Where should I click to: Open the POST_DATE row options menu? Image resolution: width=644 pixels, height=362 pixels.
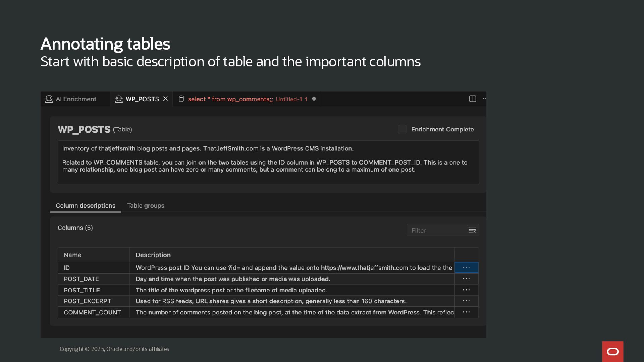click(x=466, y=279)
